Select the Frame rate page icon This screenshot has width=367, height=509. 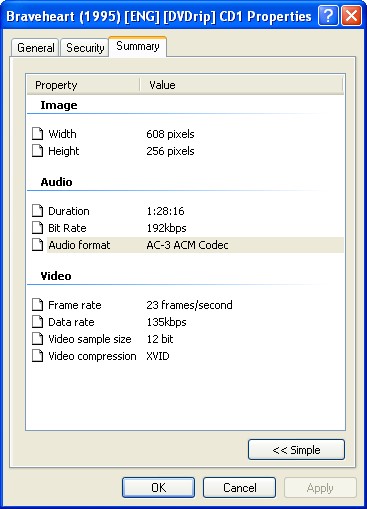pos(38,305)
